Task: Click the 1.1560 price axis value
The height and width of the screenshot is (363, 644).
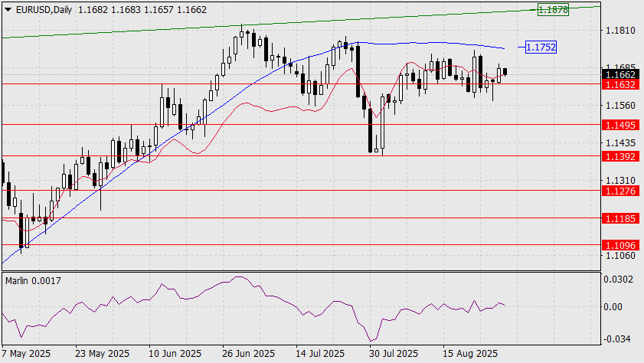Action: (x=620, y=106)
